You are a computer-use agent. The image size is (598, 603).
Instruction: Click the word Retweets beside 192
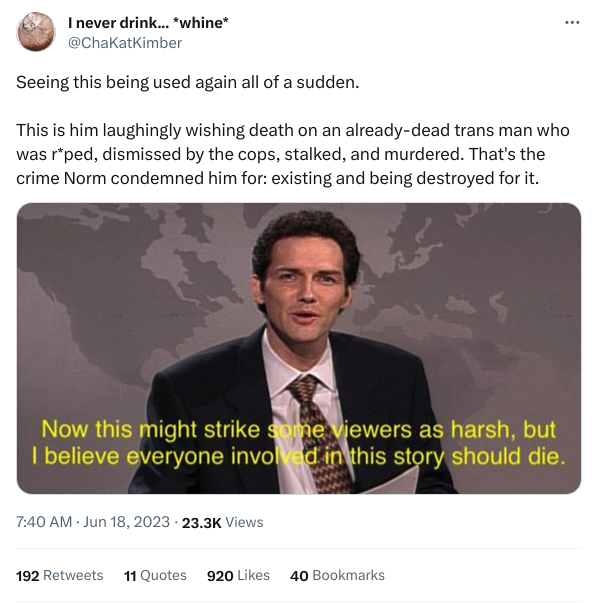73,575
